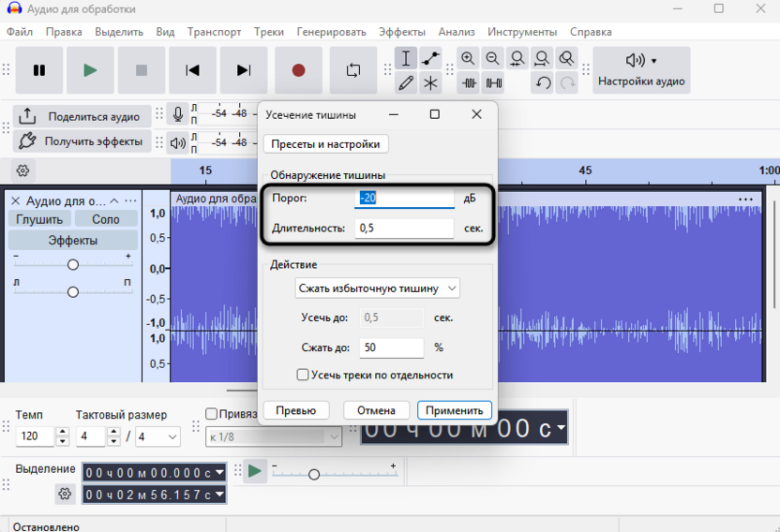Click the Zoom In magnifier icon
The height and width of the screenshot is (532, 780).
click(468, 58)
